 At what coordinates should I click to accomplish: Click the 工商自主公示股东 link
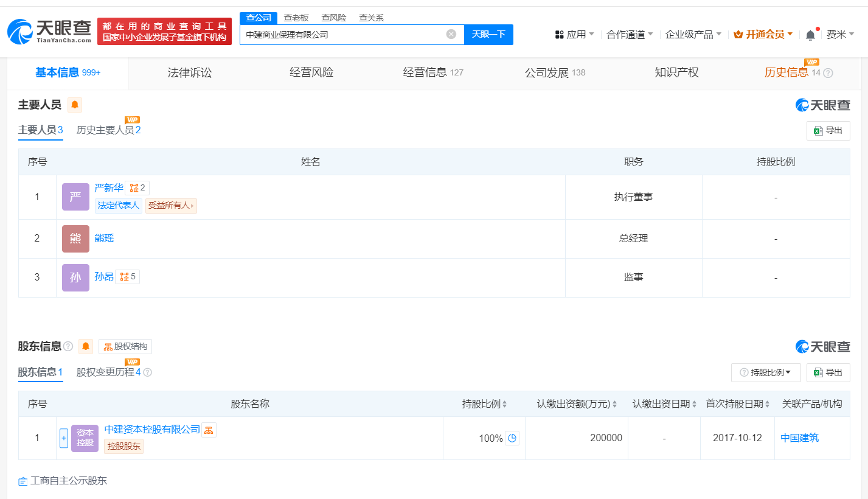(63, 481)
